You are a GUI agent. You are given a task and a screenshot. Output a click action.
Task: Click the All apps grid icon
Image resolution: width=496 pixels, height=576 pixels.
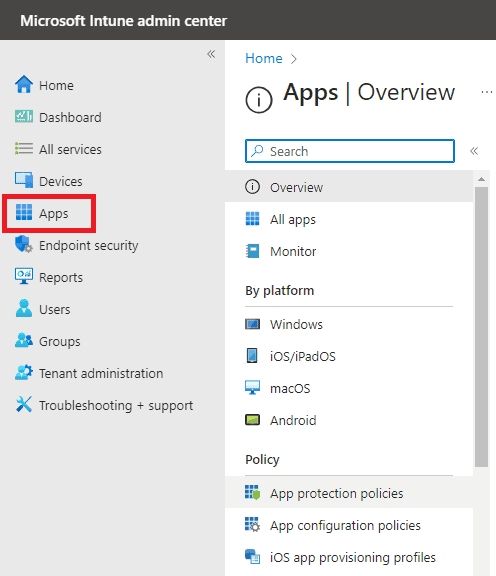pyautogui.click(x=252, y=219)
